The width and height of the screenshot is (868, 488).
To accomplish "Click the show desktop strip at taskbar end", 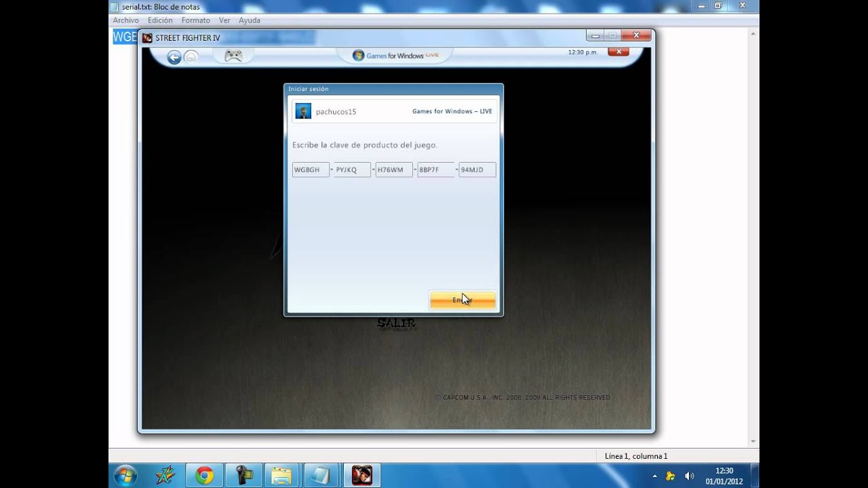I will (x=755, y=476).
